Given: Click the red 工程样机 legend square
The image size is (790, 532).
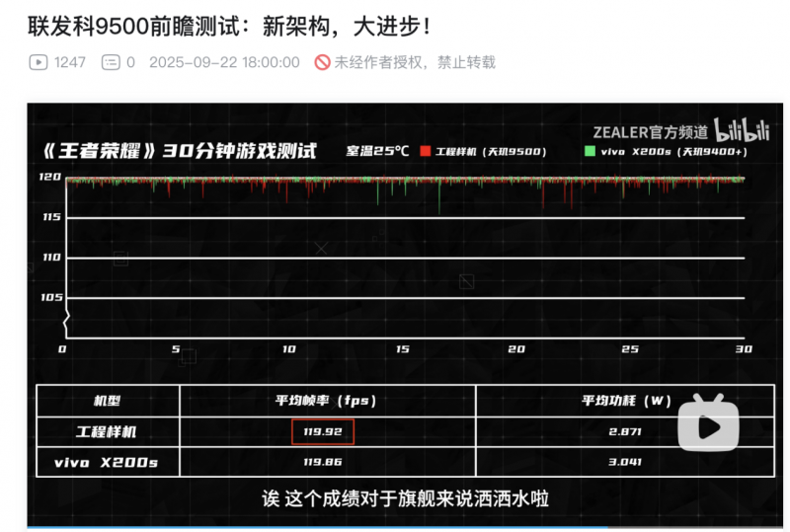Looking at the screenshot, I should pos(426,152).
